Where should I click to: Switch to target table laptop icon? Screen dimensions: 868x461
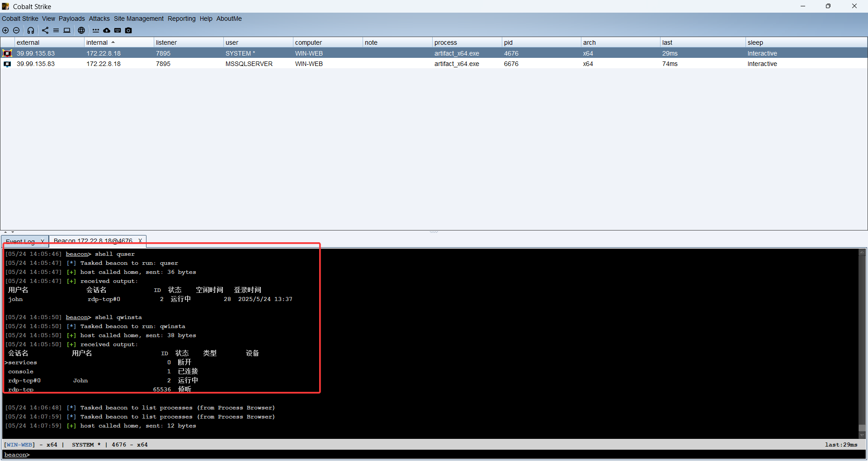67,30
